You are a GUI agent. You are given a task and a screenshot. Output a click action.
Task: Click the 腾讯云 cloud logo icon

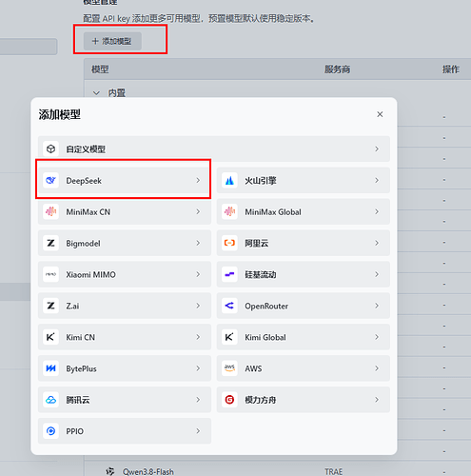(50, 400)
